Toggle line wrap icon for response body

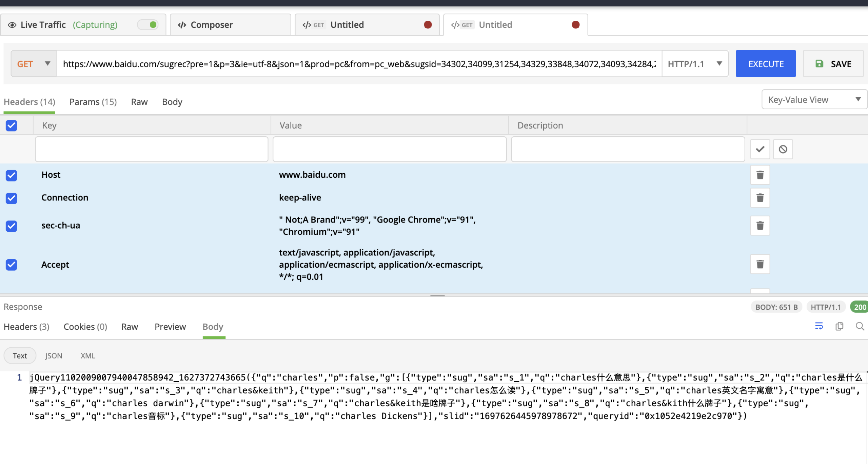[819, 326]
